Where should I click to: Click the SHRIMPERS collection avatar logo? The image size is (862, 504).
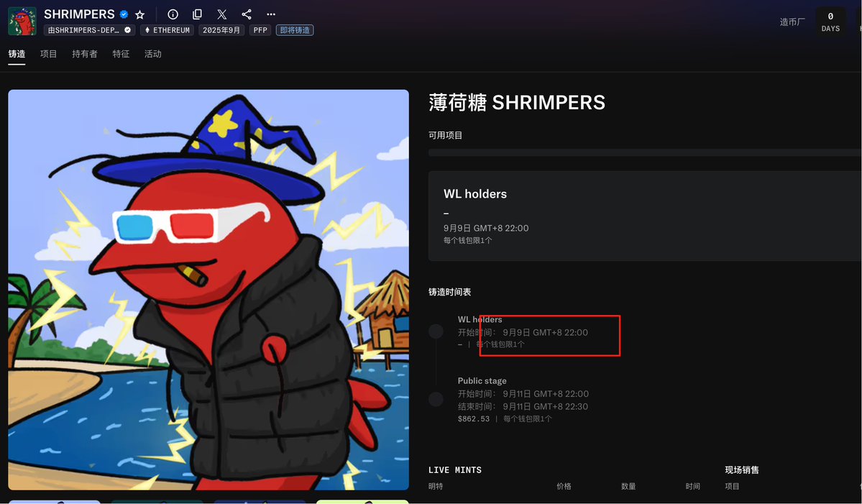pos(22,22)
